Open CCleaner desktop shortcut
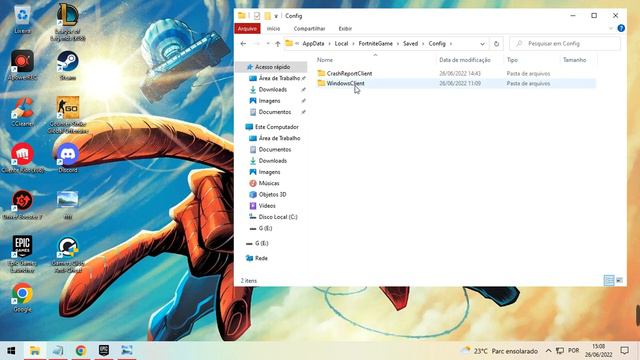Screen dimensions: 640x360 (x=22, y=111)
